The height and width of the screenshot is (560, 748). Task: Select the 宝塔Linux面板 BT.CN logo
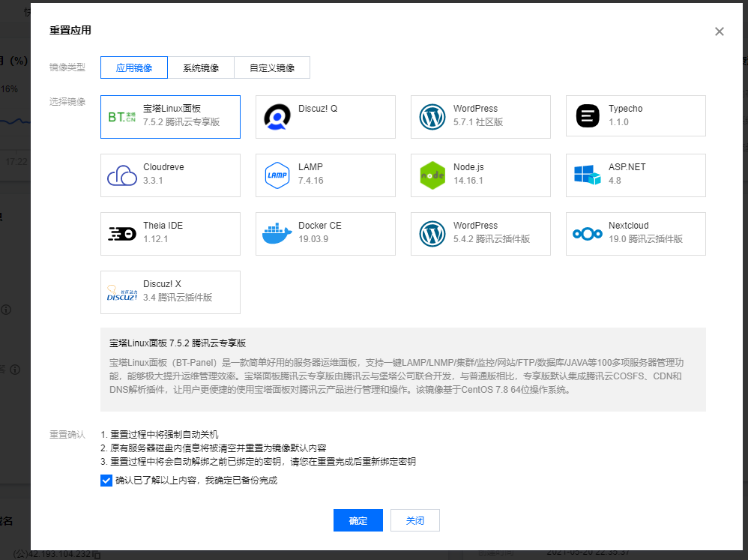[122, 117]
